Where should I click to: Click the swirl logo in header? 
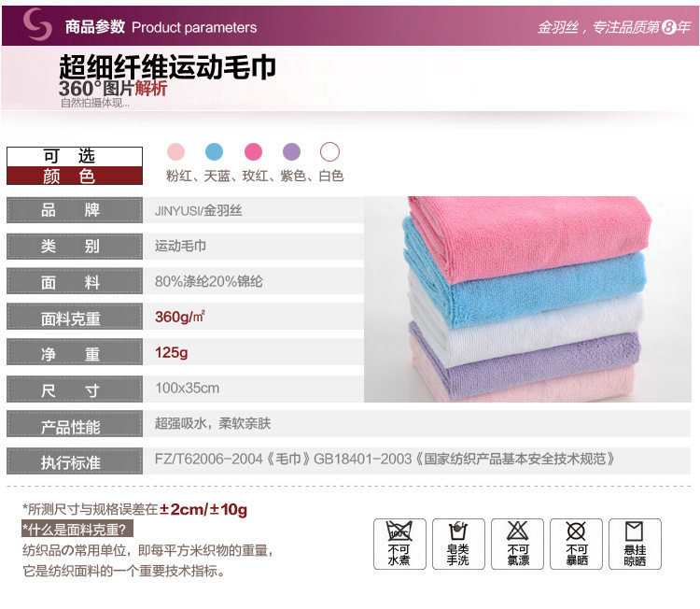point(37,24)
